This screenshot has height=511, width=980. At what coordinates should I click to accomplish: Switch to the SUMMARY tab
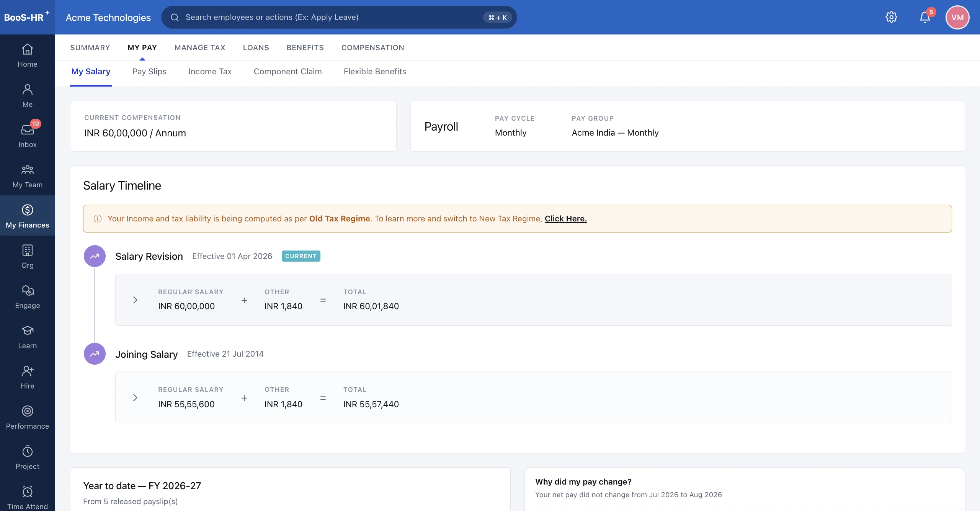click(90, 47)
